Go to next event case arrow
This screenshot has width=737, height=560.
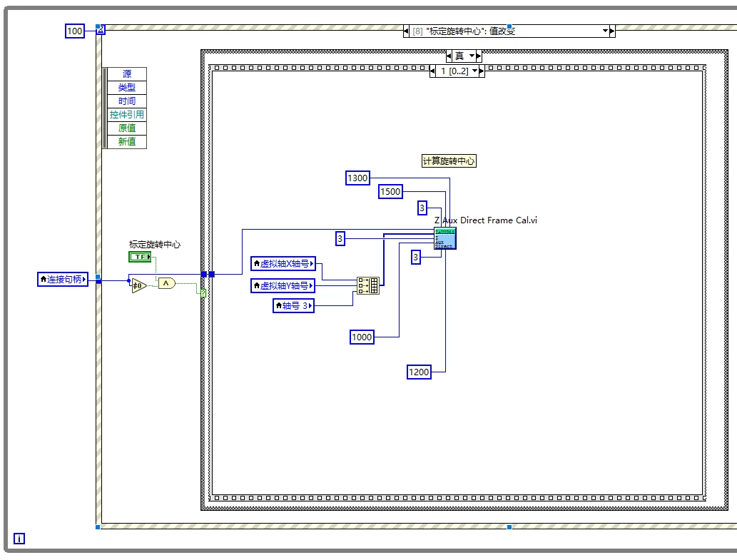[x=612, y=31]
